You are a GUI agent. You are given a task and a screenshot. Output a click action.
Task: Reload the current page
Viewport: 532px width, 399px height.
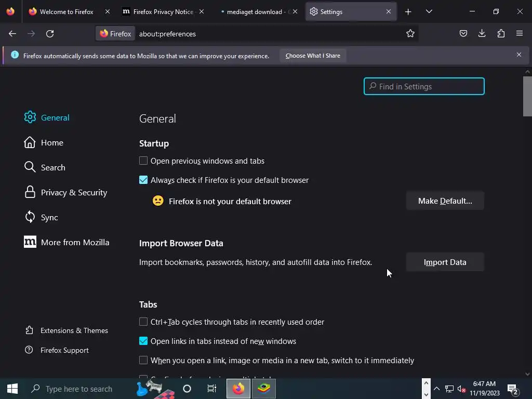pos(50,34)
